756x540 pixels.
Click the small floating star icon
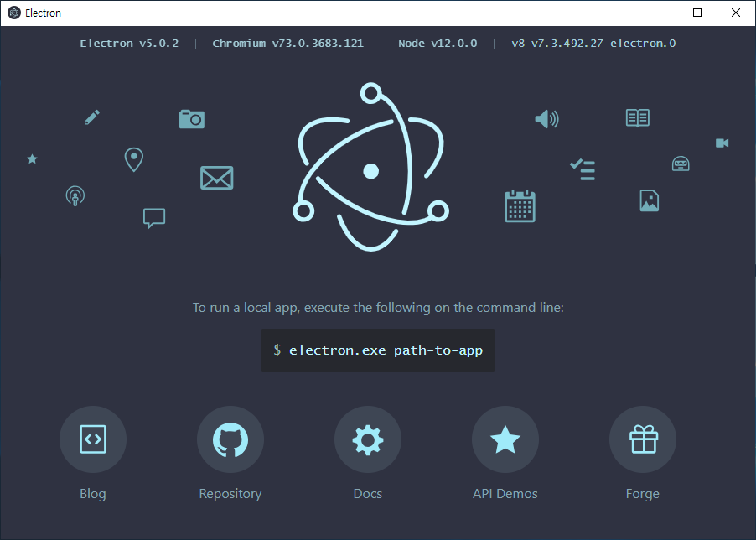(33, 158)
